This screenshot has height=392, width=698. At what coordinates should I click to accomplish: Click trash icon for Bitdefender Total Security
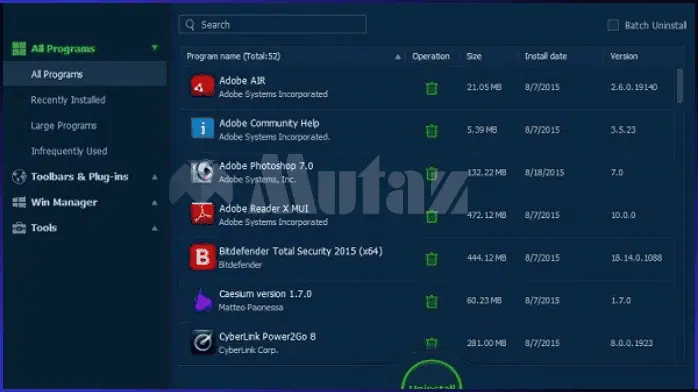click(x=431, y=259)
